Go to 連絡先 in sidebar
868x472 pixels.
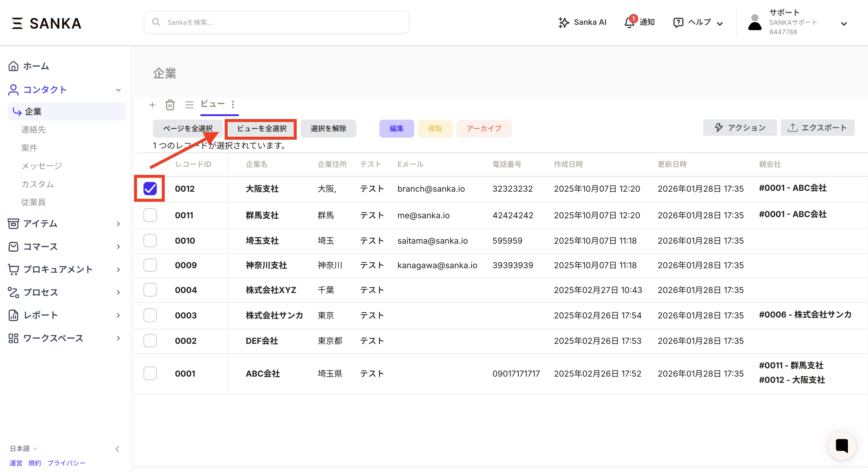point(33,129)
